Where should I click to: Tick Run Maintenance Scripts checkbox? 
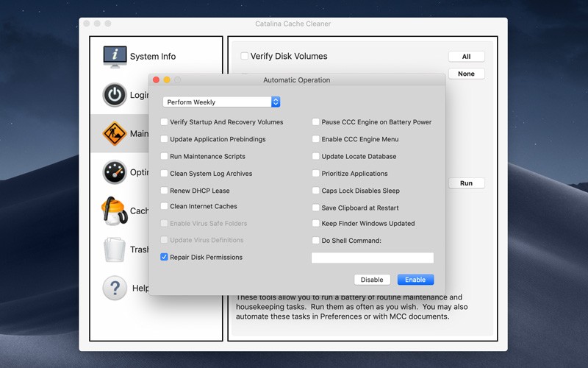click(x=164, y=156)
